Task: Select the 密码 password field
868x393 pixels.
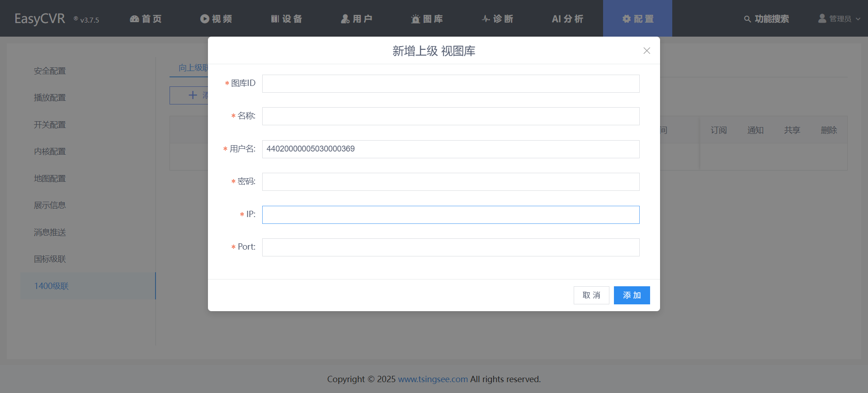Action: 450,182
